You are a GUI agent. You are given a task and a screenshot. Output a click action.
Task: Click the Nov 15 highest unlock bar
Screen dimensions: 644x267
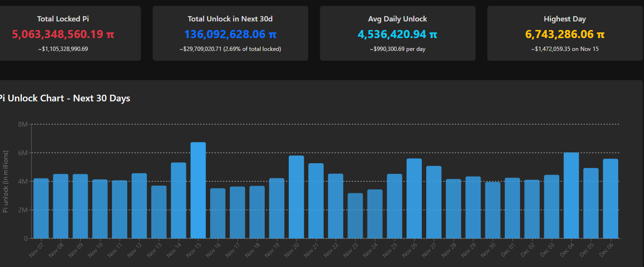pos(198,190)
